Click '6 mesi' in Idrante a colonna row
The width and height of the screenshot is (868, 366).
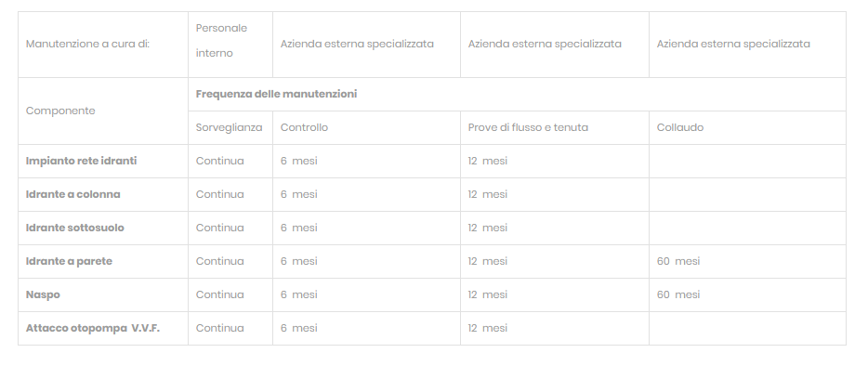(x=299, y=194)
